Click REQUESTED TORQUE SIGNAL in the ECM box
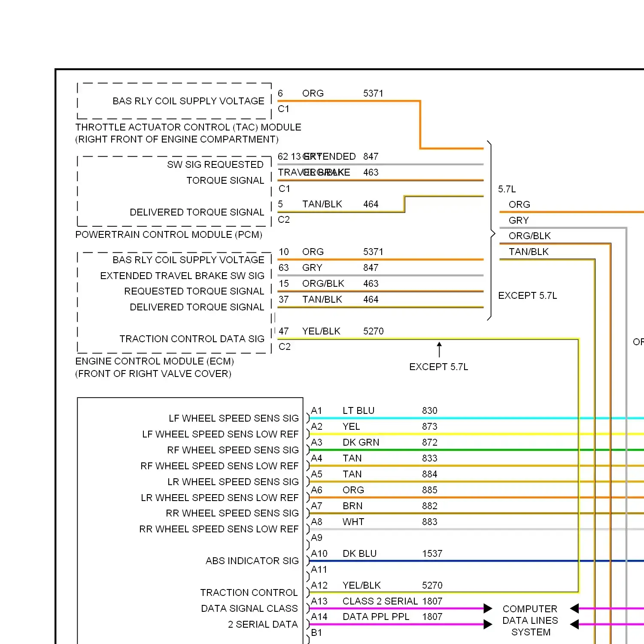This screenshot has width=644, height=644. (x=194, y=291)
